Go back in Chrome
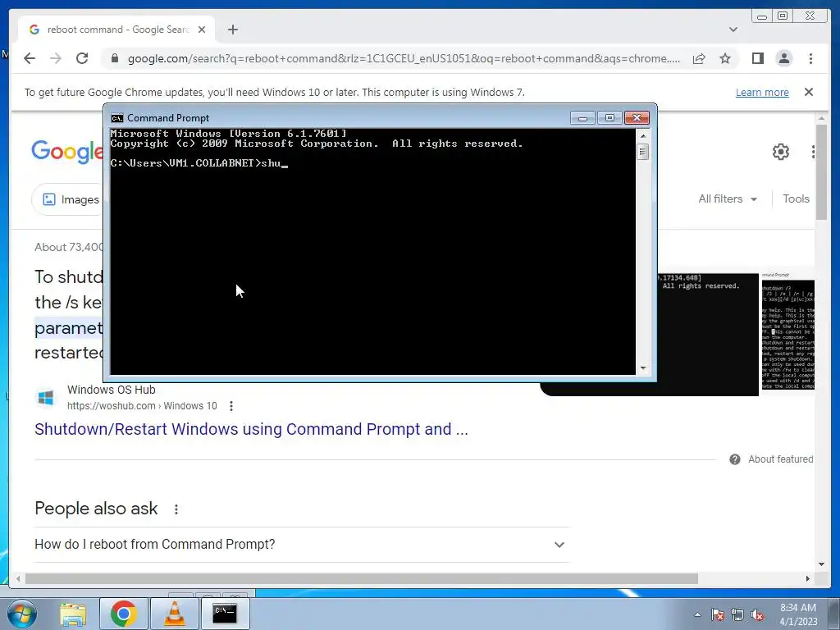Image resolution: width=840 pixels, height=630 pixels. pyautogui.click(x=30, y=58)
